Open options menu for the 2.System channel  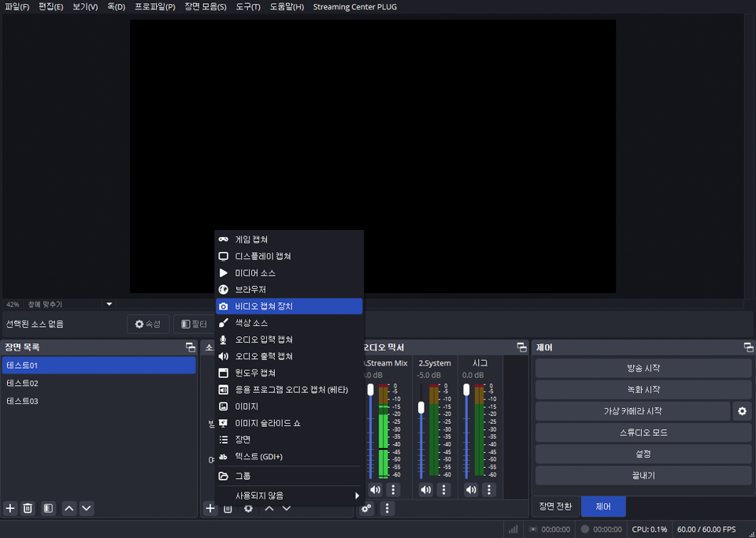444,490
